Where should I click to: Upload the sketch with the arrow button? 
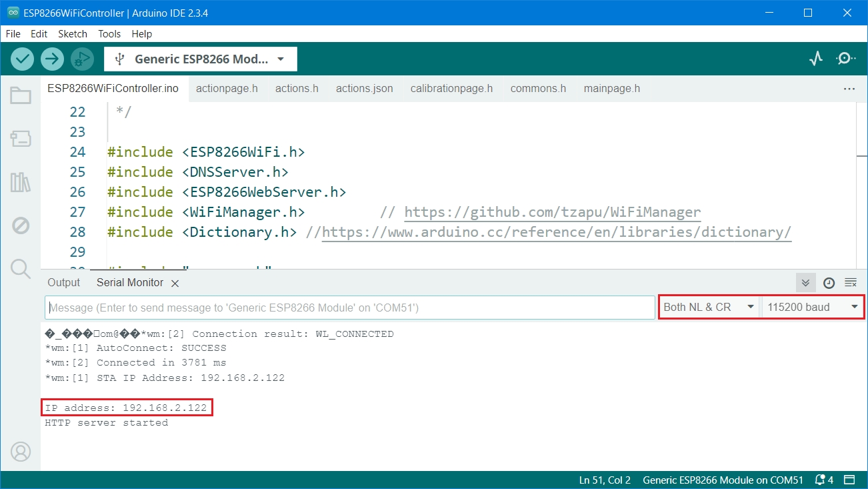52,59
